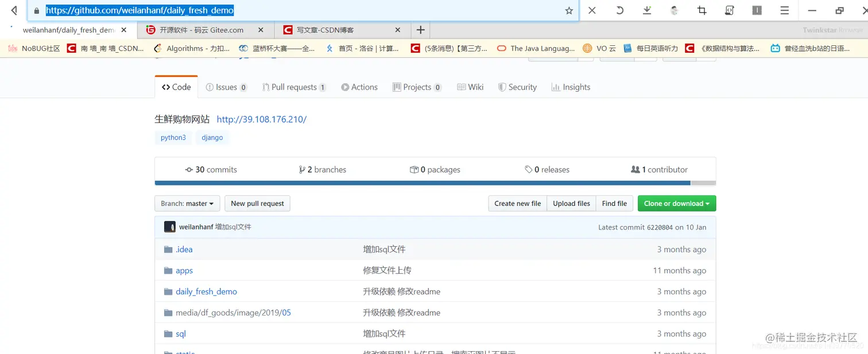868x354 pixels.
Task: Open the Algorithms - 力扣 bookmark
Action: (x=192, y=48)
